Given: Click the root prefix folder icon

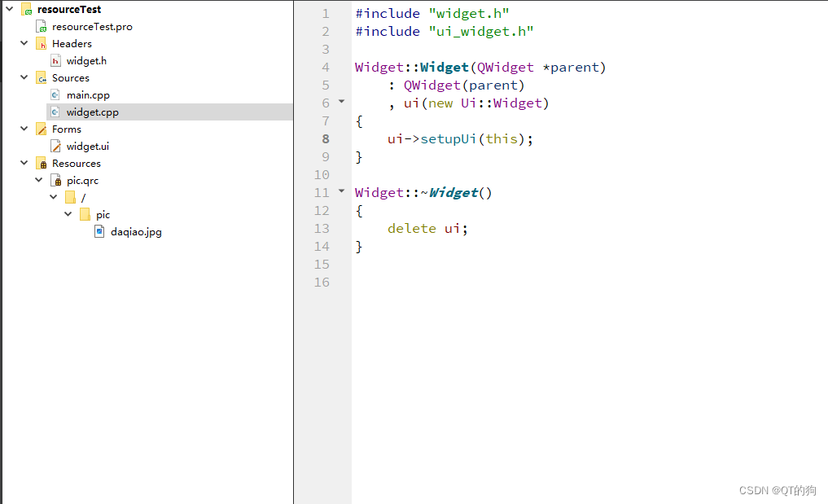Looking at the screenshot, I should (x=70, y=198).
